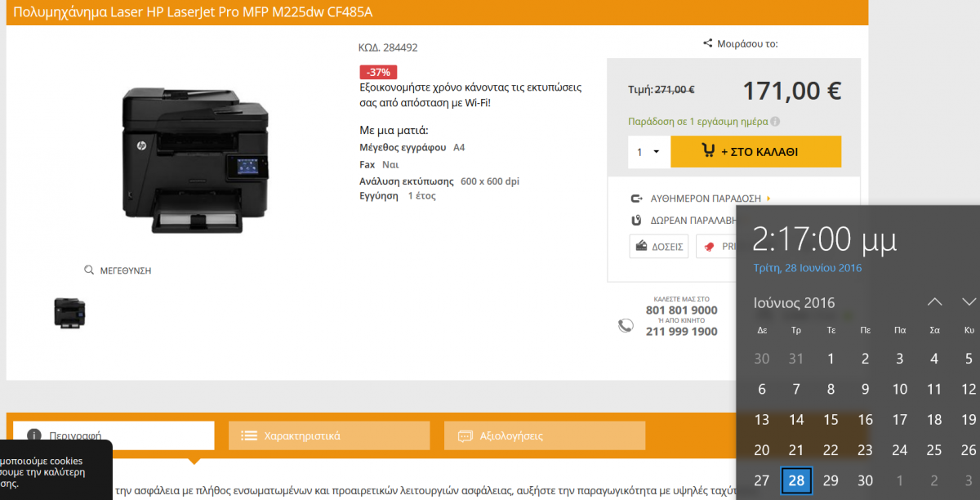The width and height of the screenshot is (980, 500).
Task: Click the ΜΕΓΕΘΥΝΣΗ zoom link
Action: point(125,270)
